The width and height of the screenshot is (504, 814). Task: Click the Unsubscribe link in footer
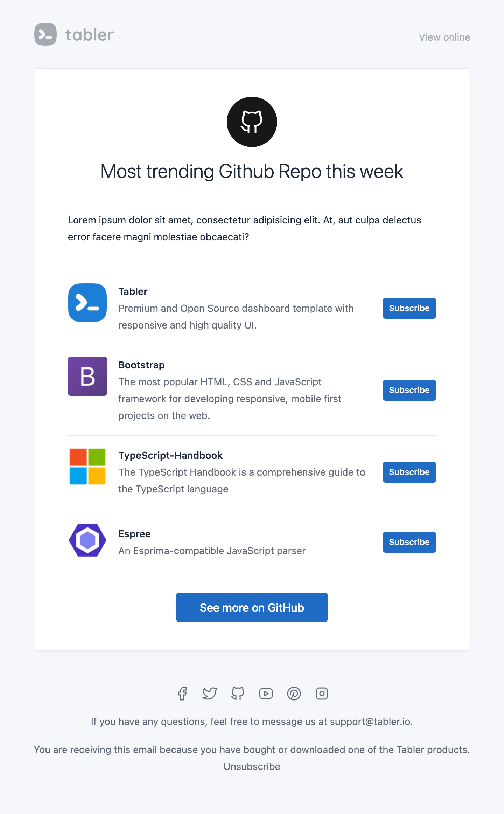point(252,766)
